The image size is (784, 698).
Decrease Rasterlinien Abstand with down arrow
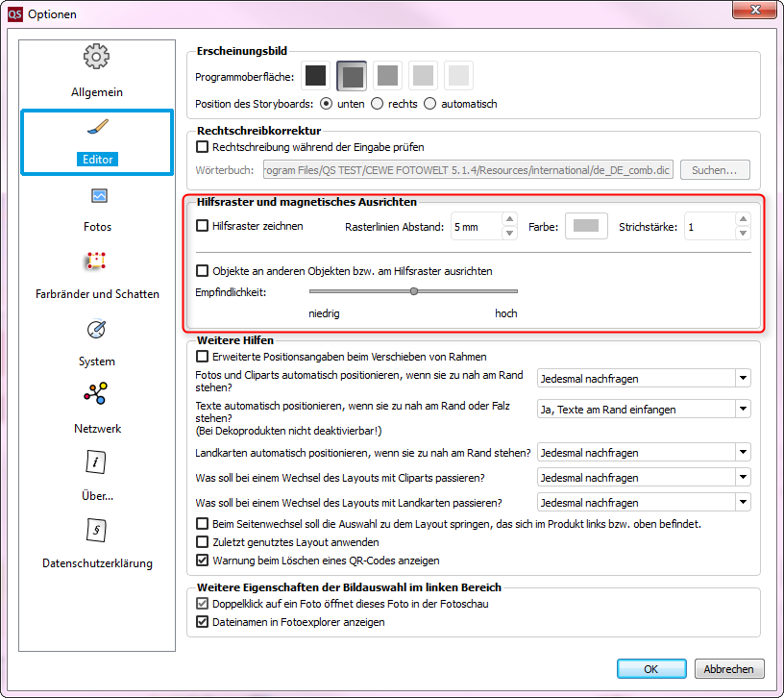coord(509,233)
